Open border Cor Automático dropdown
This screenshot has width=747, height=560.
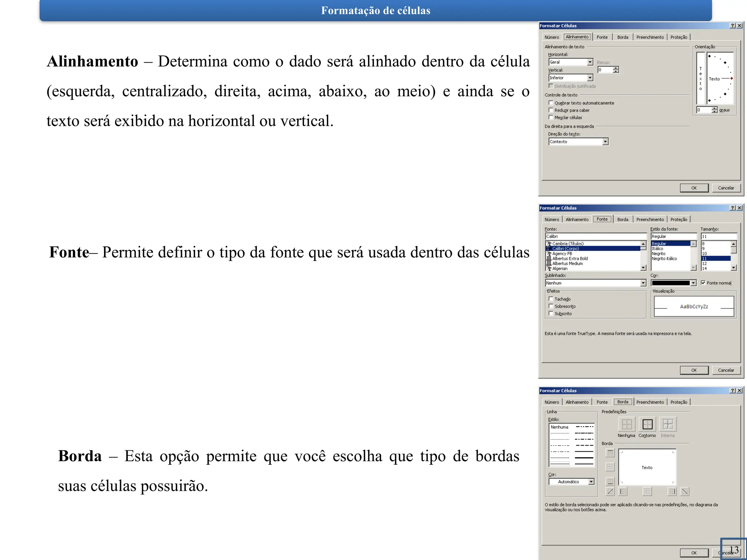click(x=572, y=482)
